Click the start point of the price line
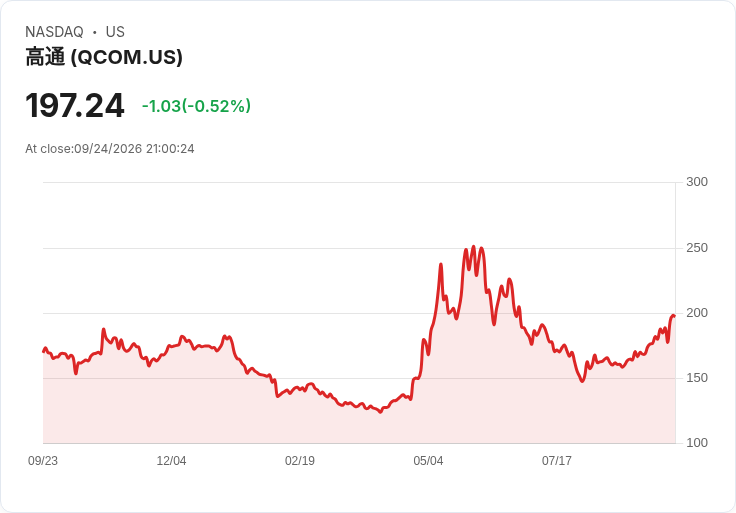The height and width of the screenshot is (513, 736). click(44, 351)
